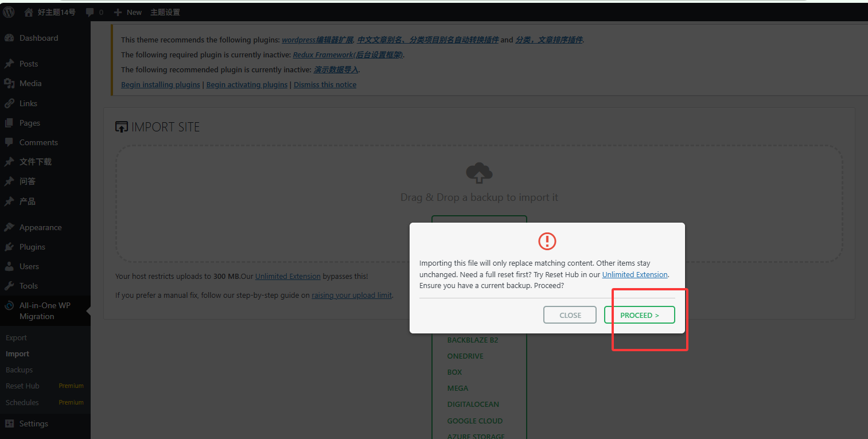Click the CLOSE button in dialog
868x439 pixels.
[x=570, y=315]
